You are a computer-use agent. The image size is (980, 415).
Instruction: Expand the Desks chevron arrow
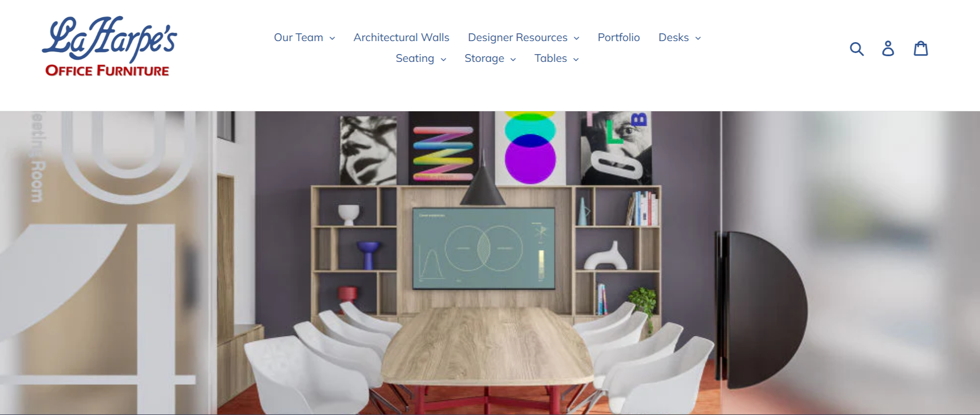pos(698,38)
